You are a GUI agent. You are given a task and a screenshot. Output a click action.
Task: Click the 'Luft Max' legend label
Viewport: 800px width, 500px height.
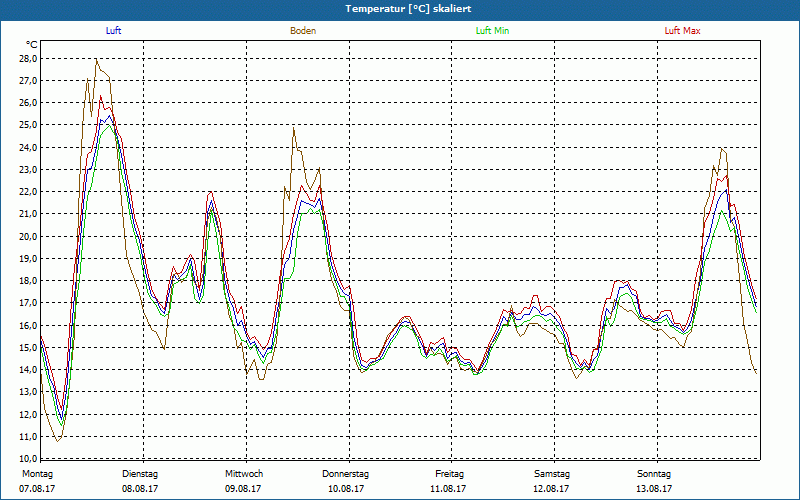(x=682, y=31)
